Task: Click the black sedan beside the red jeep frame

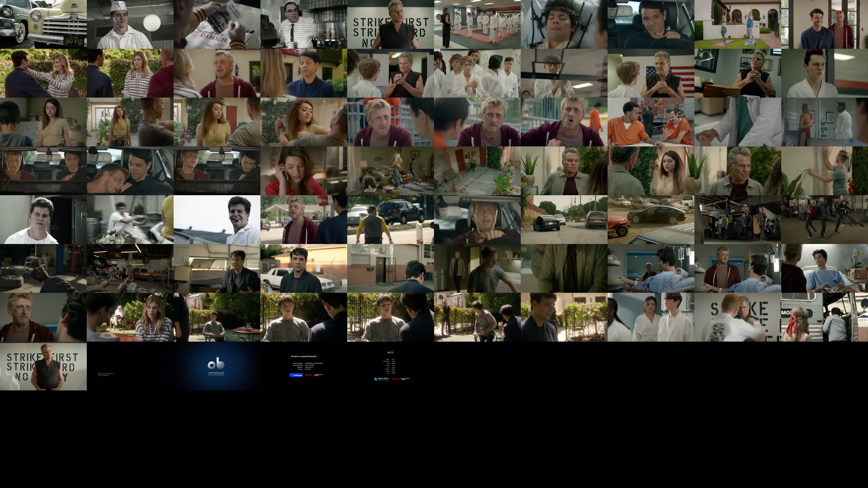Action: click(x=651, y=220)
